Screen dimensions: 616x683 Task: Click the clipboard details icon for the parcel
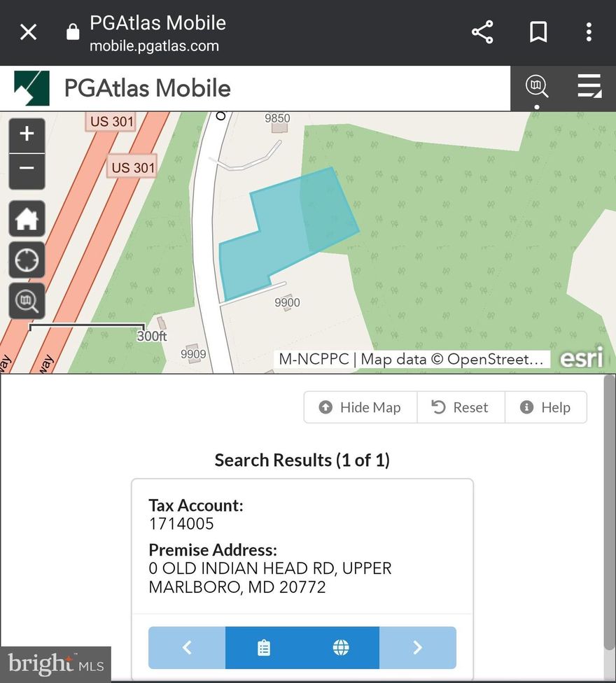[x=262, y=647]
